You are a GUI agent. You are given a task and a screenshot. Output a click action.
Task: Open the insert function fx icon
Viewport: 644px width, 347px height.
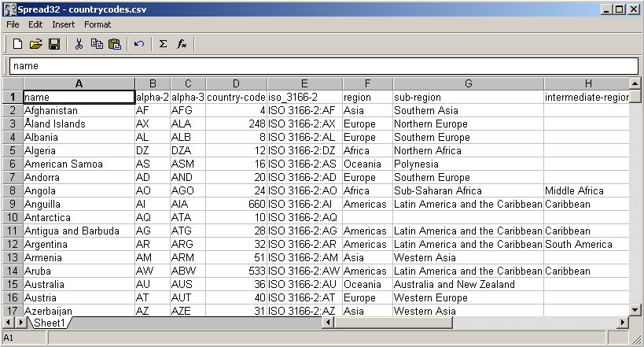tap(182, 44)
